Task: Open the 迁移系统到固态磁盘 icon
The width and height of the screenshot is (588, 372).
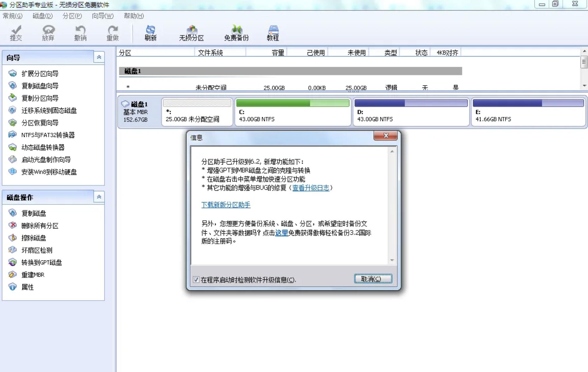Action: pyautogui.click(x=12, y=110)
